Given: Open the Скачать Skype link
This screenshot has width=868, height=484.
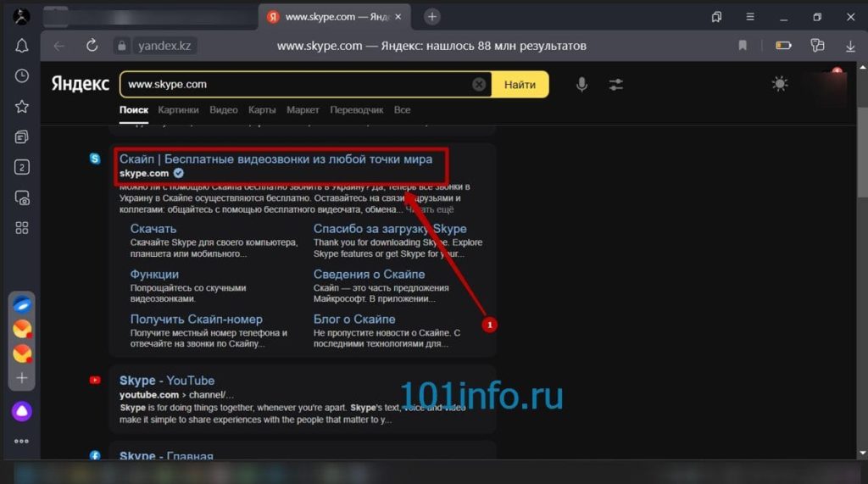Looking at the screenshot, I should 153,228.
